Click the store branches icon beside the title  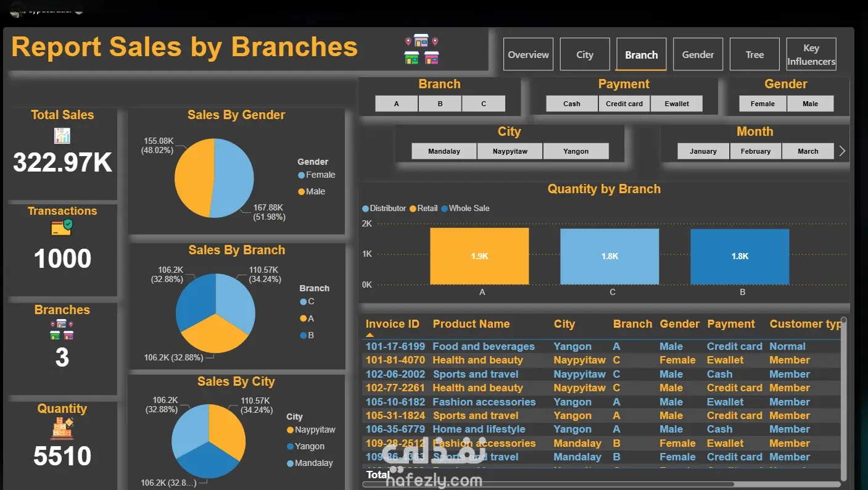[x=421, y=49]
